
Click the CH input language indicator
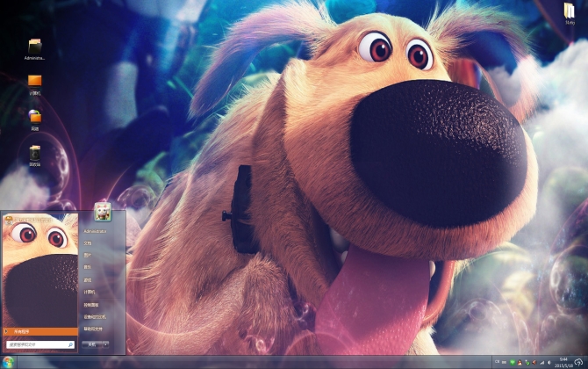click(498, 361)
